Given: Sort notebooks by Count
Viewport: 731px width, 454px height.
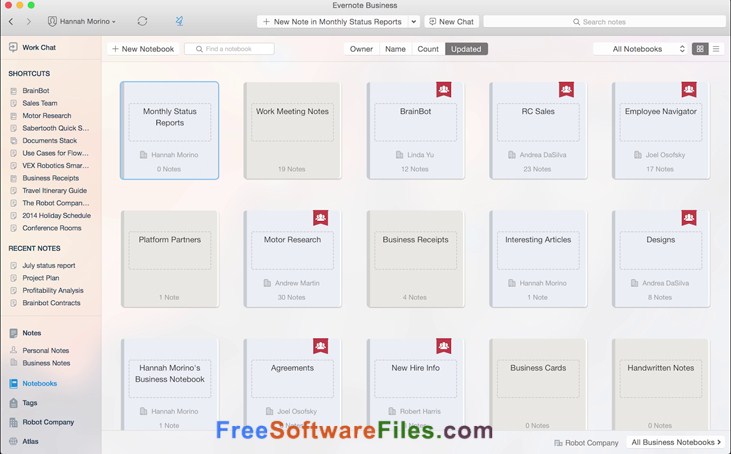Looking at the screenshot, I should click(x=428, y=49).
